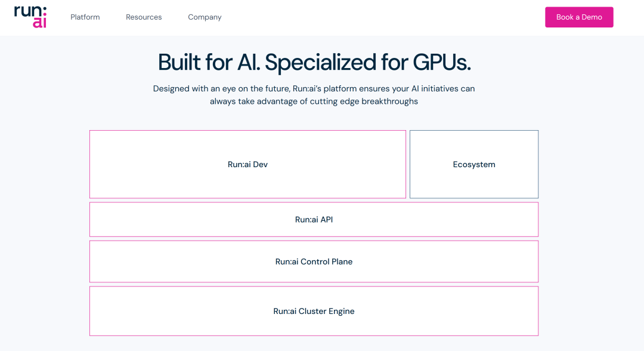Select the Run:ai API box
This screenshot has width=644, height=351.
pyautogui.click(x=314, y=220)
